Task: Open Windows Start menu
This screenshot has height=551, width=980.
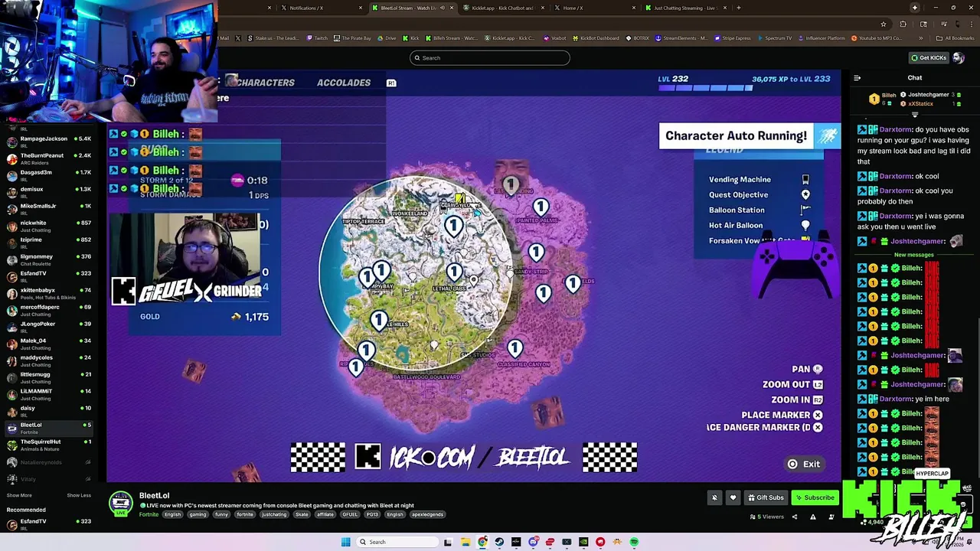Action: [x=345, y=542]
